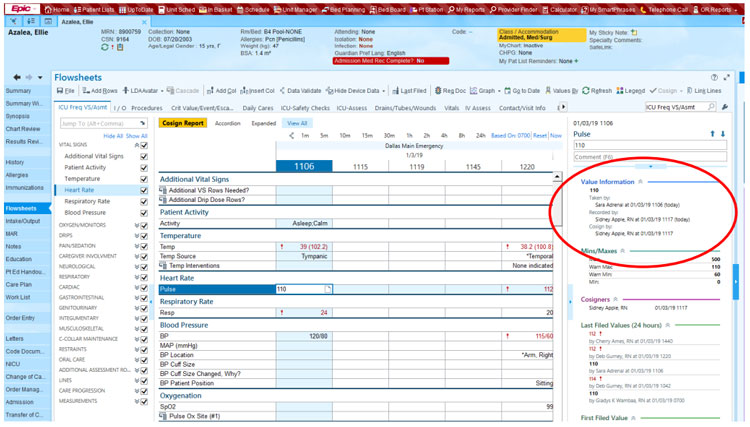Viewport: 750px width, 427px height.
Task: Collapse the Mins/Maxes section
Action: click(621, 251)
